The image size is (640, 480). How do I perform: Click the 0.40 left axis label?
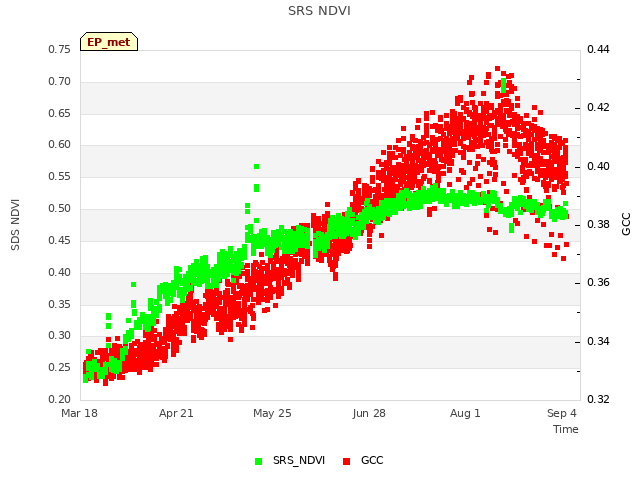(x=60, y=272)
